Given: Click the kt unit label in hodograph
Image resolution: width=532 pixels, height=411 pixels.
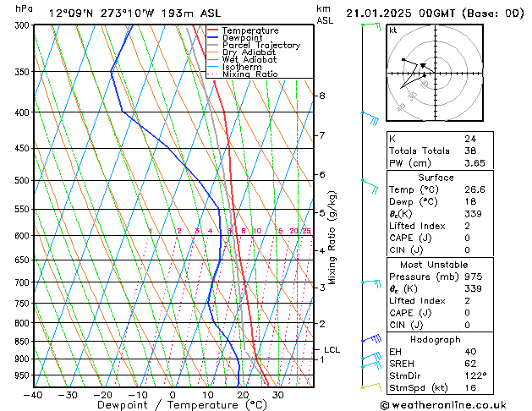Looking at the screenshot, I should pyautogui.click(x=393, y=30).
